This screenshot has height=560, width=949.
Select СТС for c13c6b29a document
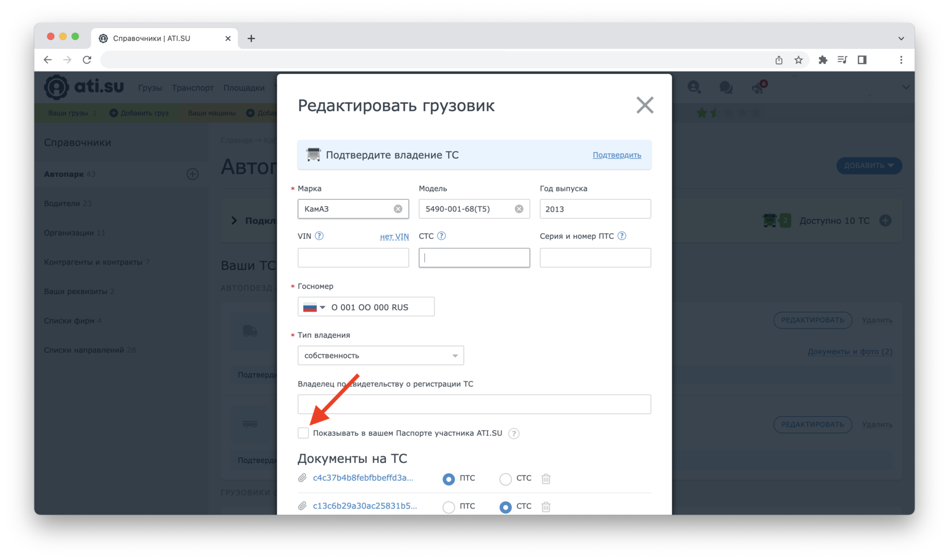pyautogui.click(x=506, y=506)
